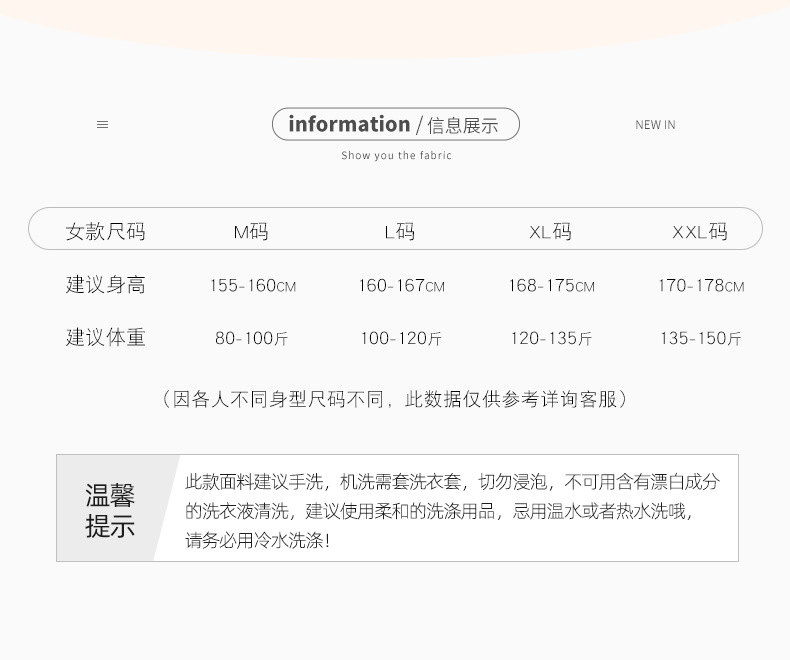Click the line starting 的洗衣液清洗

[439, 511]
